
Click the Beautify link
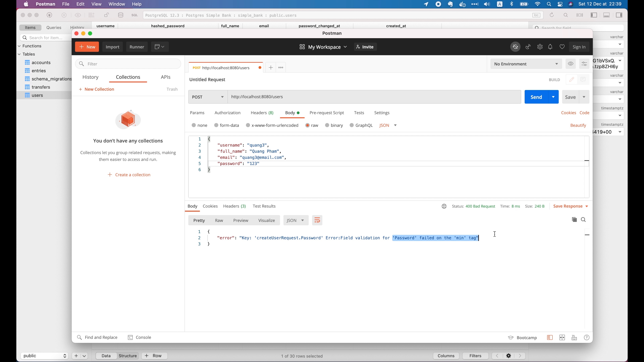(x=578, y=125)
